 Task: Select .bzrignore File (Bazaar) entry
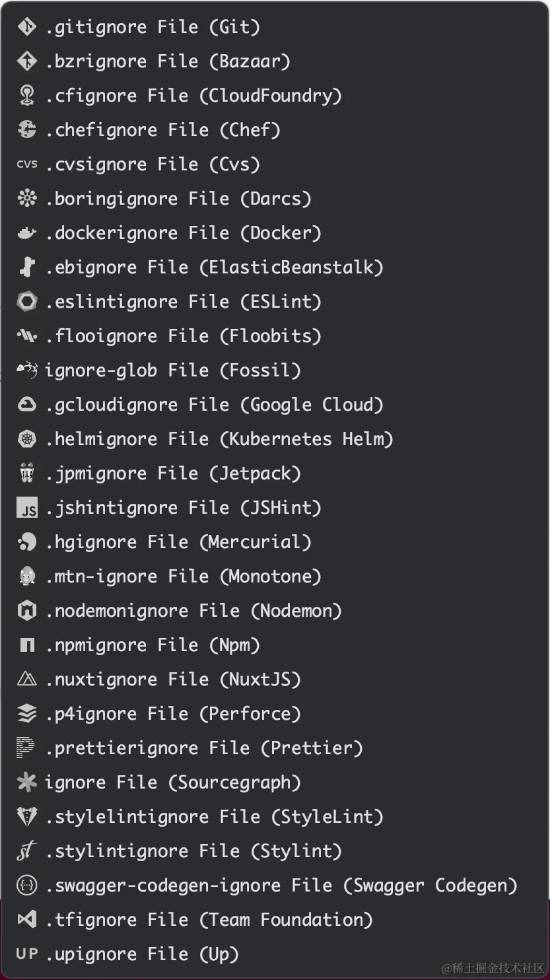(x=168, y=61)
